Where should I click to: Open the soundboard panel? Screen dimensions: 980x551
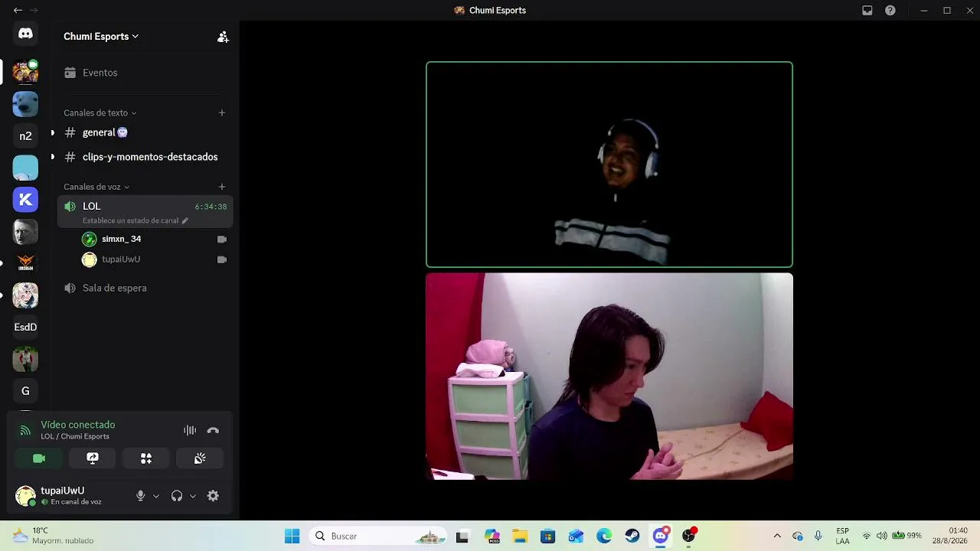(x=200, y=458)
